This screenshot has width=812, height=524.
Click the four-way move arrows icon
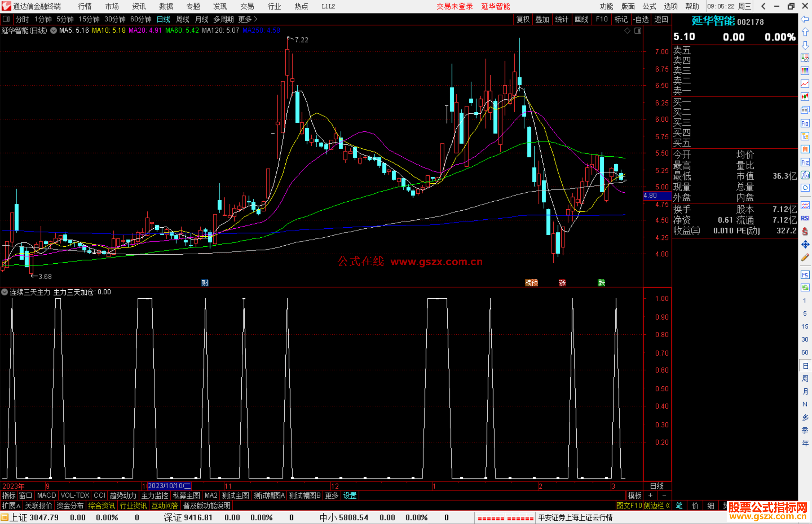805,245
